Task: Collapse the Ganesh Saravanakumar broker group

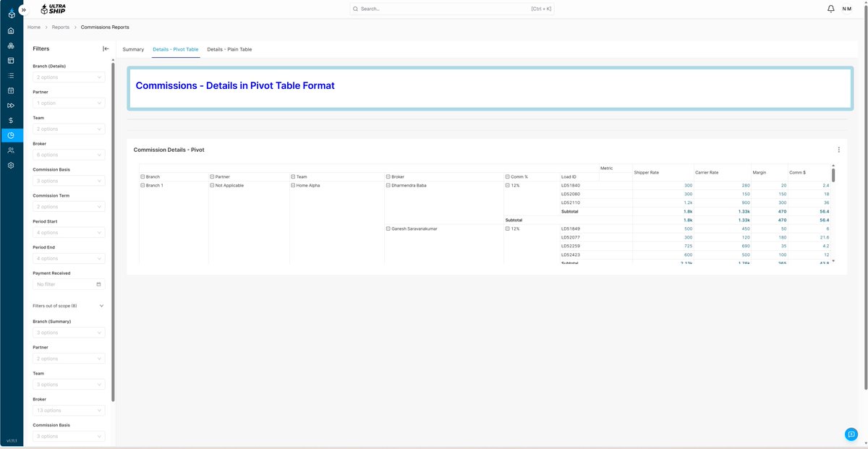Action: (388, 228)
